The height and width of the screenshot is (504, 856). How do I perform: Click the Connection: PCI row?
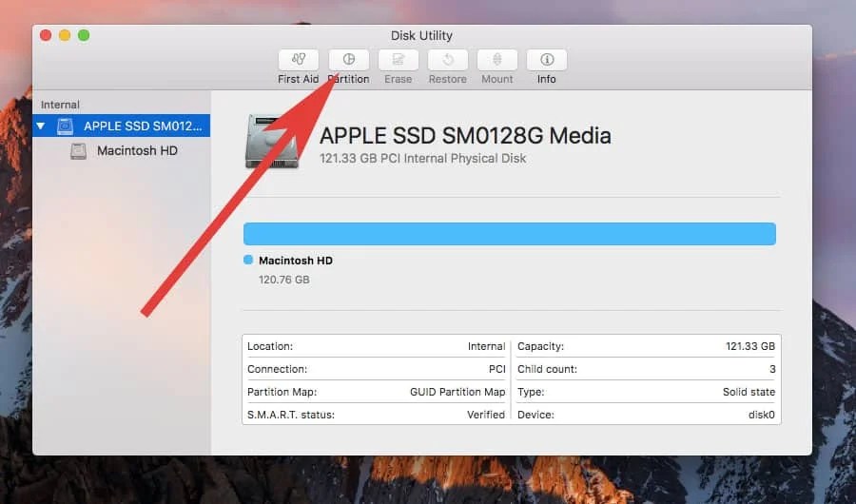click(376, 369)
